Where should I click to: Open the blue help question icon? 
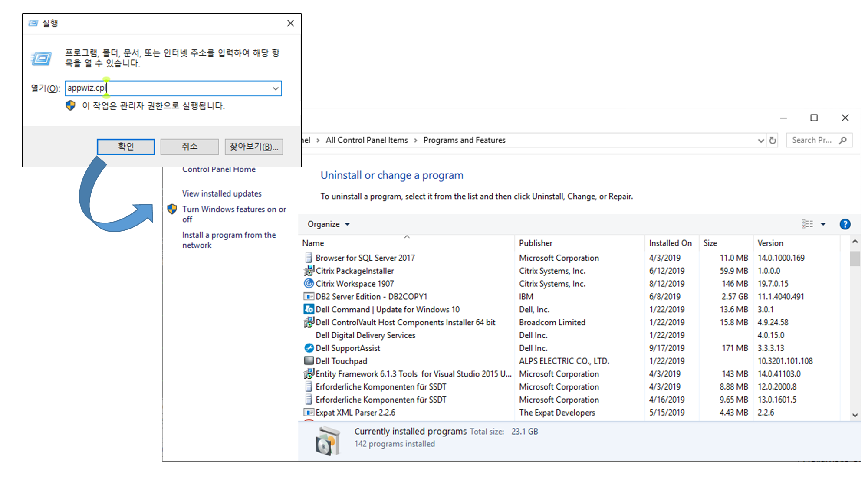845,224
